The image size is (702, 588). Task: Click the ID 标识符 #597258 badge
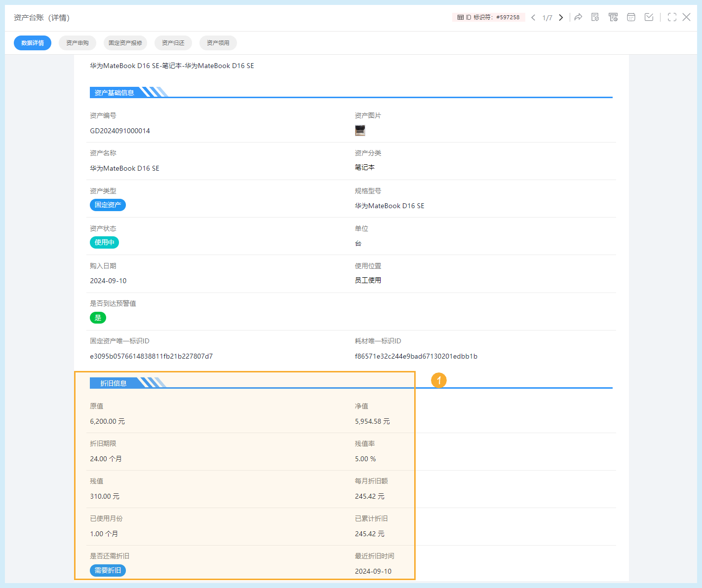[488, 17]
